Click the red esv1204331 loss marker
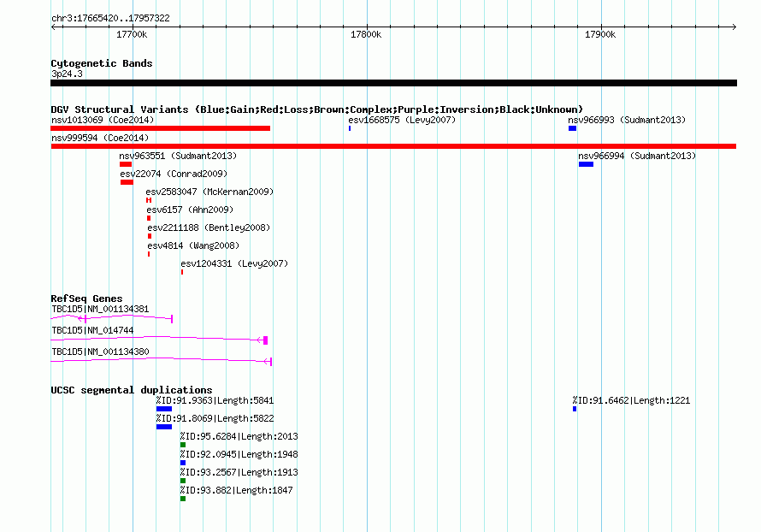The width and height of the screenshot is (761, 532). [x=182, y=272]
